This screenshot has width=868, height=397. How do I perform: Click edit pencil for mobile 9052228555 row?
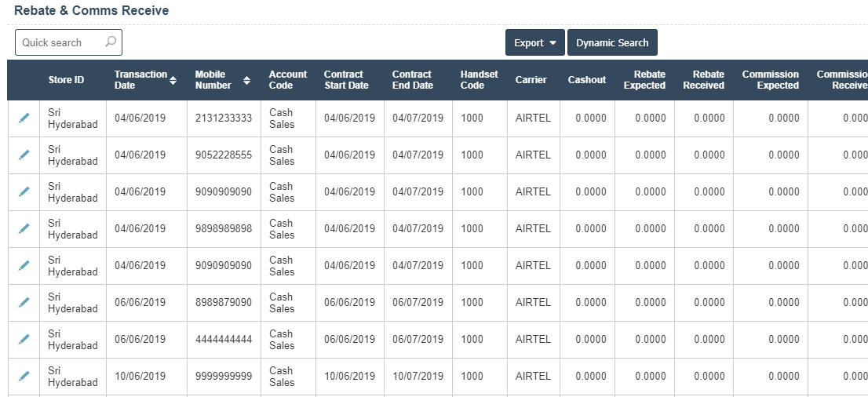[24, 155]
